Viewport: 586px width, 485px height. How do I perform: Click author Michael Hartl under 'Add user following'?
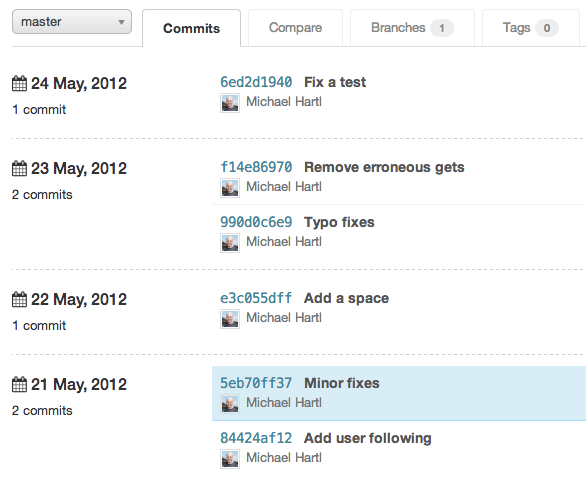[x=284, y=457]
